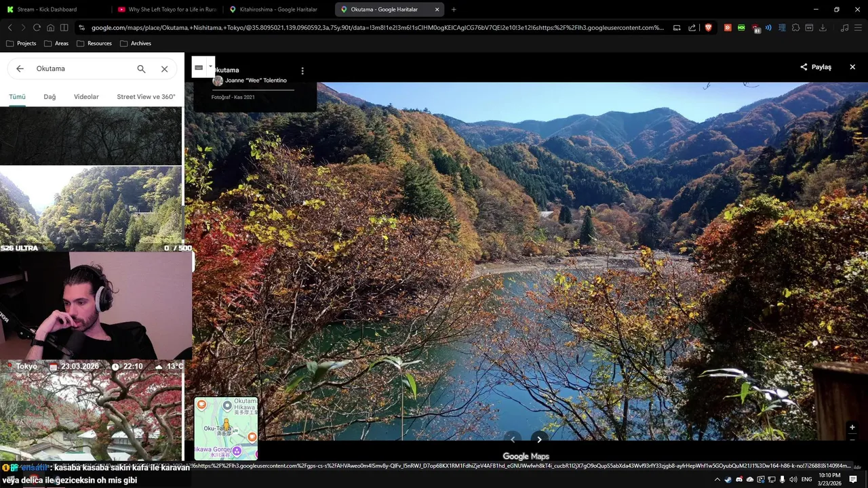868x488 pixels.
Task: Select the green valley photo thumbnail
Action: pyautogui.click(x=91, y=209)
